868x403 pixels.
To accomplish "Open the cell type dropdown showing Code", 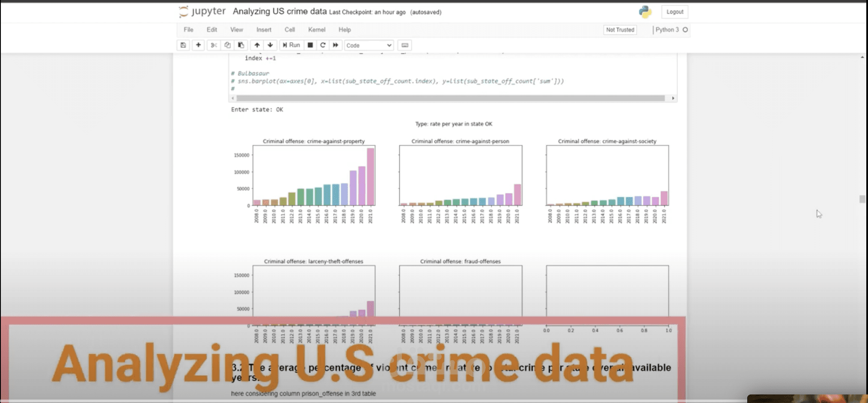I will [369, 45].
